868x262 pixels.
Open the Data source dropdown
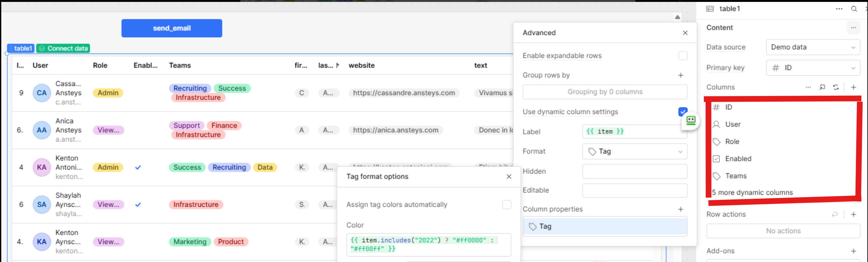813,47
